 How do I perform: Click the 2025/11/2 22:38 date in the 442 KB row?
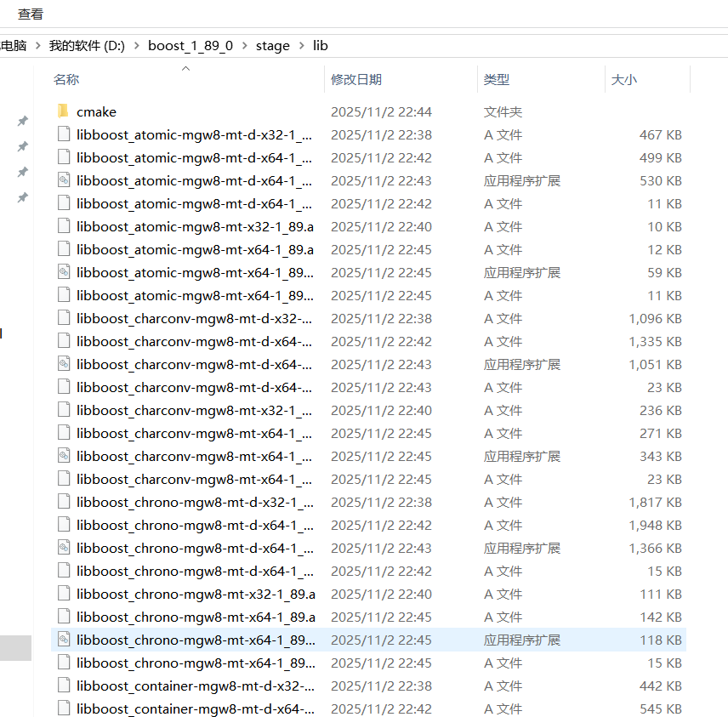pos(381,686)
